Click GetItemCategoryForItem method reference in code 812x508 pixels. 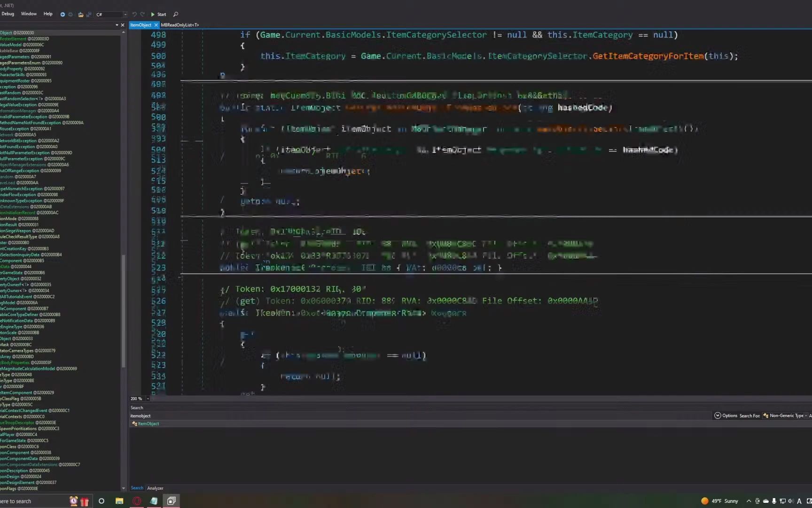point(648,56)
